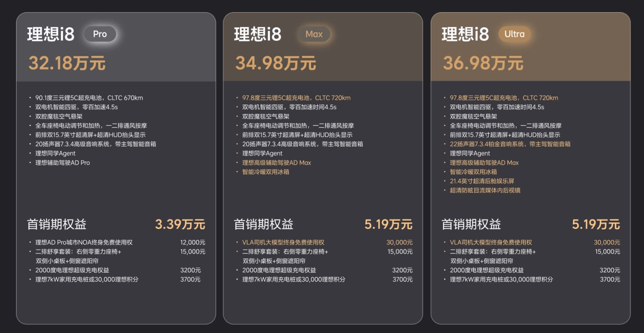Select the 全车座椅电动调节和加热 line in the Ultra card
644x333 pixels.
[506, 126]
